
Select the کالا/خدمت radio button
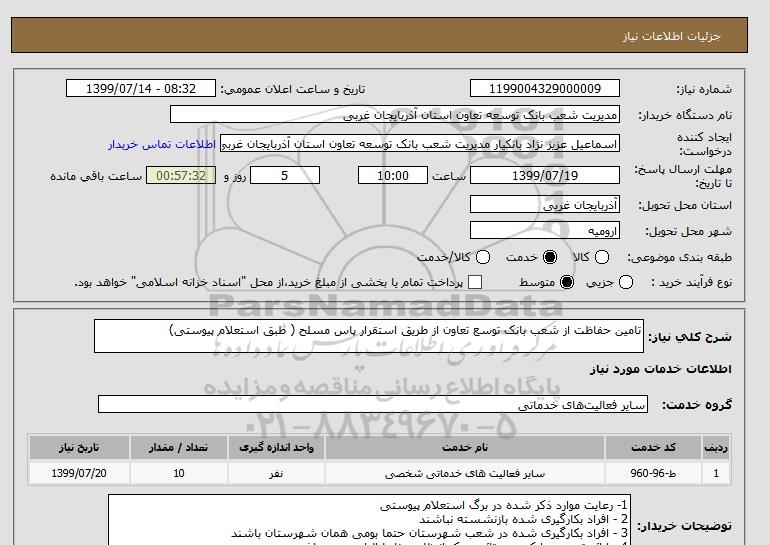pos(483,257)
